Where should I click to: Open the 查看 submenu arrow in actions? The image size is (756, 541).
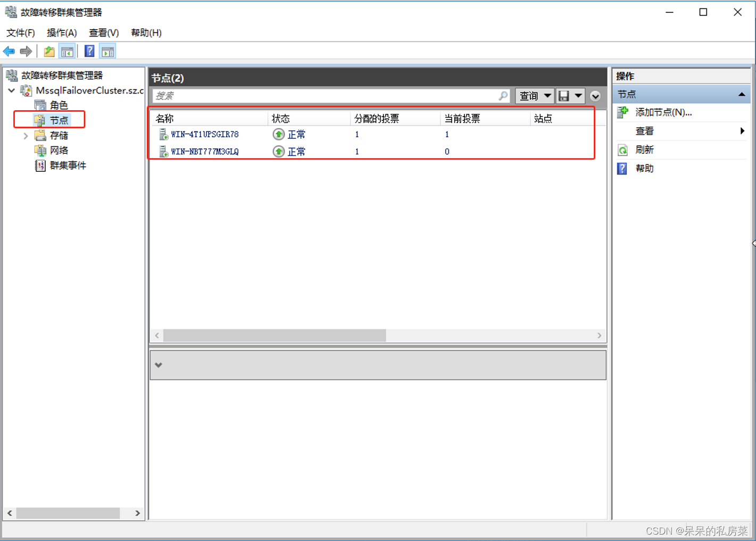point(742,131)
